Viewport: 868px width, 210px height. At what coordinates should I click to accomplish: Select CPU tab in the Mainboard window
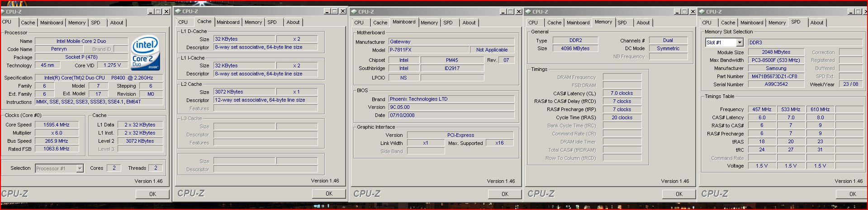359,23
